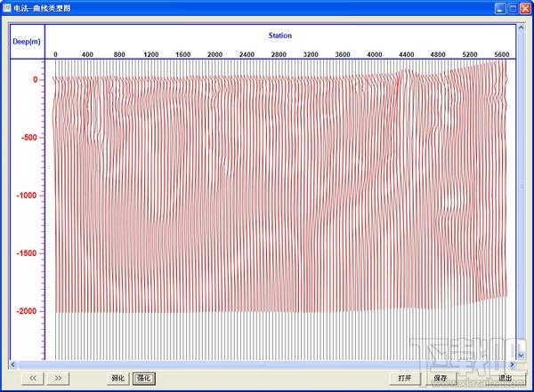
Task: Click the 保存 (save) button
Action: pos(440,378)
